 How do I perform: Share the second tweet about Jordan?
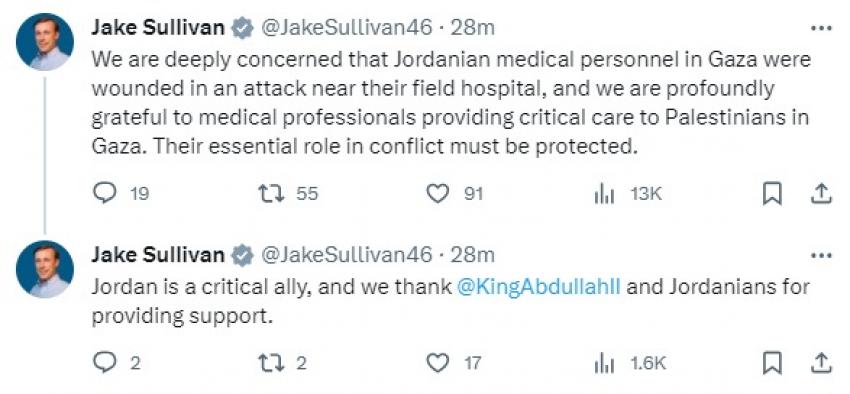pyautogui.click(x=821, y=363)
